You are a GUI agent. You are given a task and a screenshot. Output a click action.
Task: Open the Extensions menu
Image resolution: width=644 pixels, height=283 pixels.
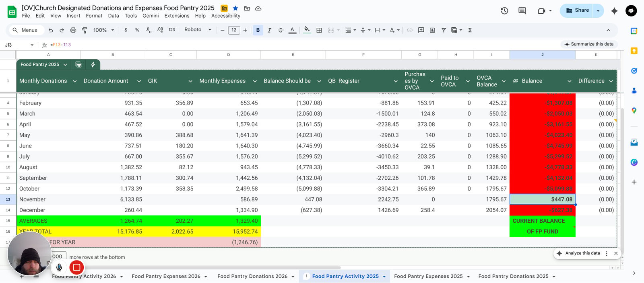tap(177, 16)
